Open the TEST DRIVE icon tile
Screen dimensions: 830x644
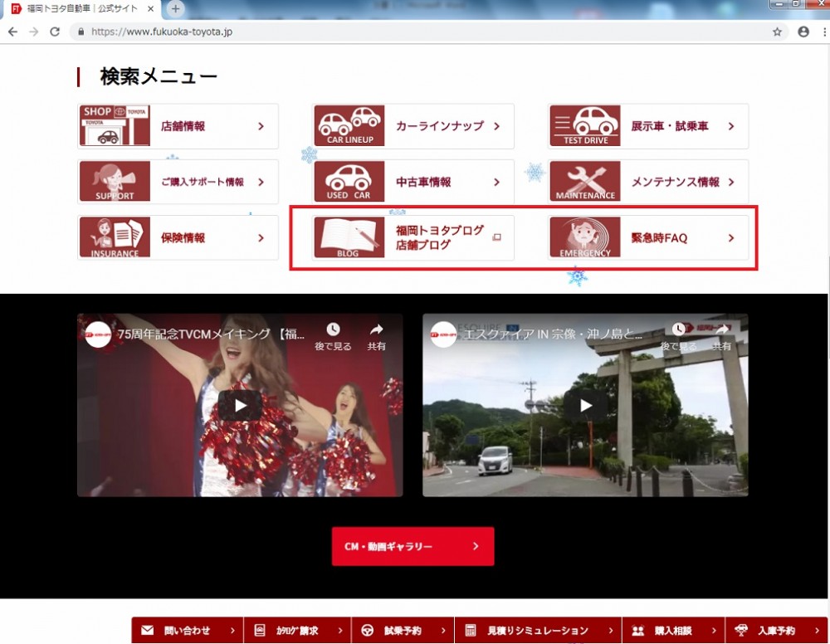[x=585, y=125]
